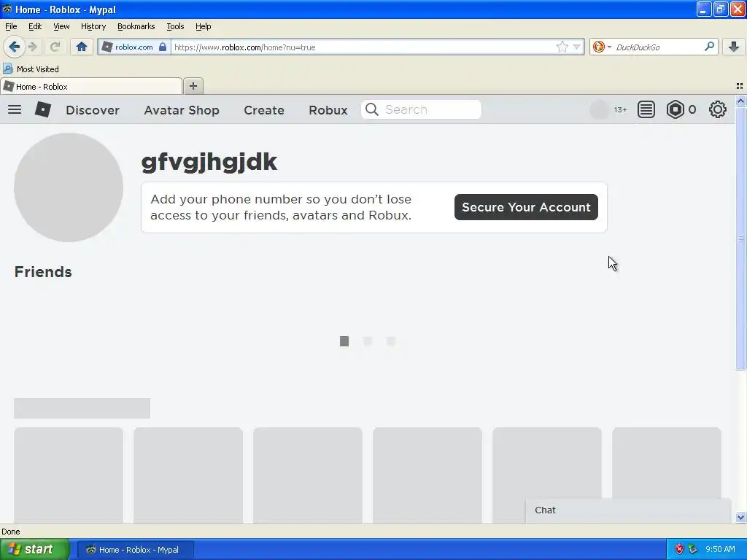
Task: Click the list all tabs icon
Action: tap(740, 86)
